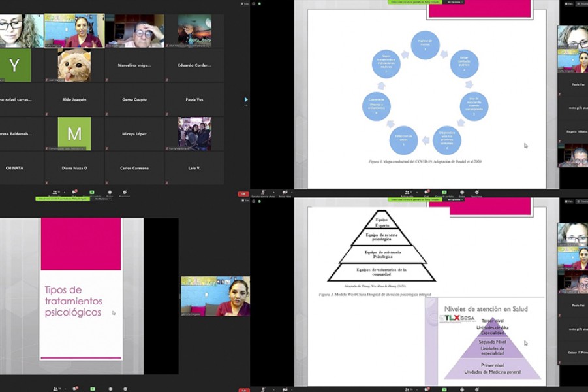Click Record icon in circle-diagram window toolbar
The height and width of the screenshot is (392, 588).
462,193
